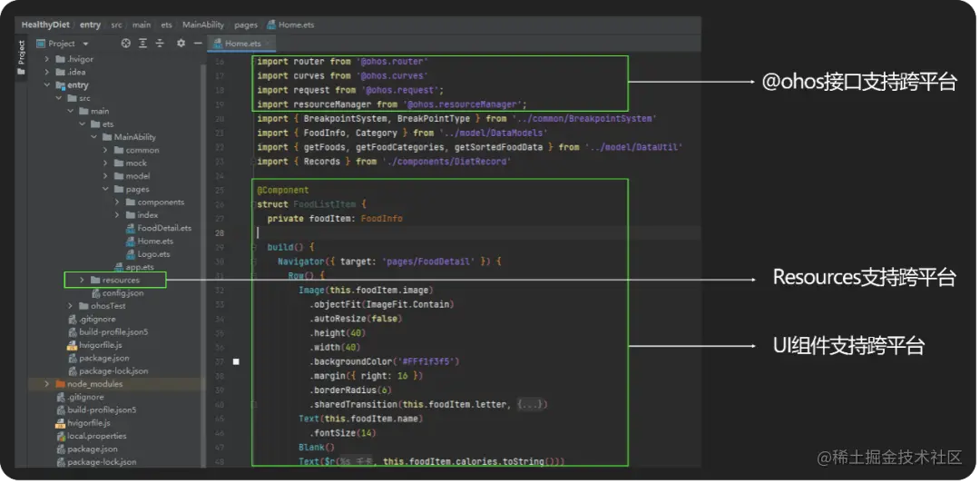
Task: Click the line number 28 gutter
Action: point(220,233)
